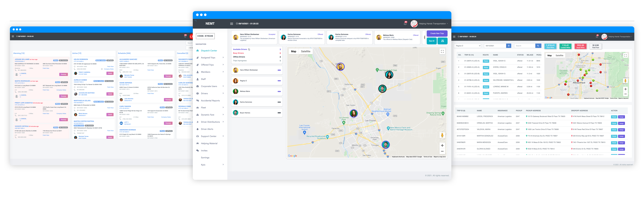
Task: Open the Regina O driver dropdown
Action: tap(467, 46)
